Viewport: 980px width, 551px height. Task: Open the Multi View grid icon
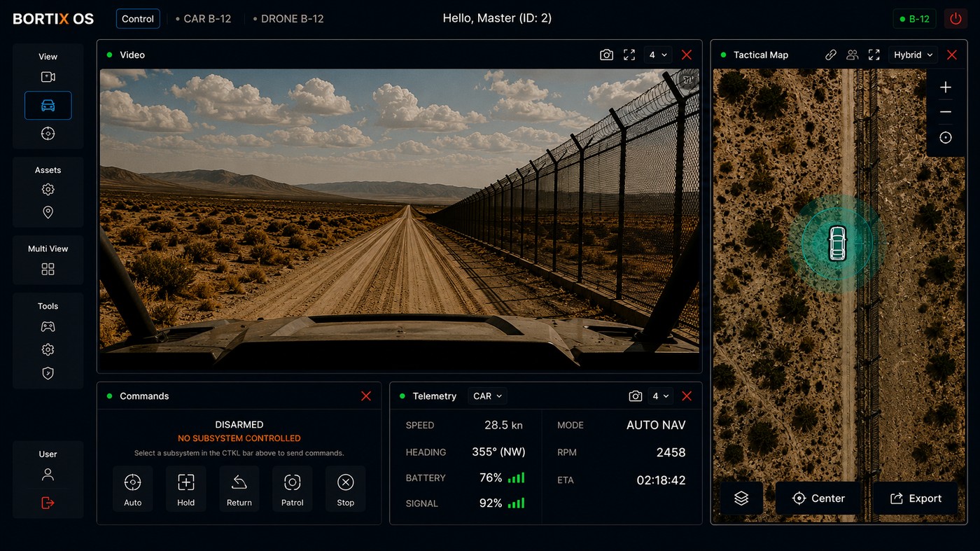point(48,270)
